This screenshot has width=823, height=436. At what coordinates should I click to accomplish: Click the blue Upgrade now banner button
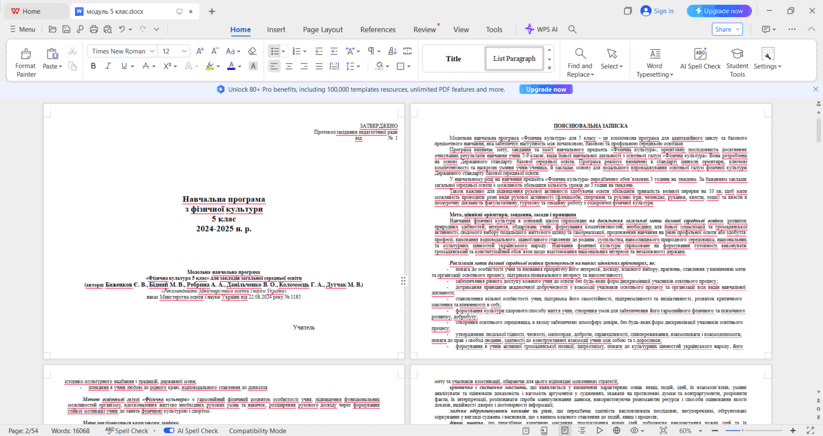546,90
